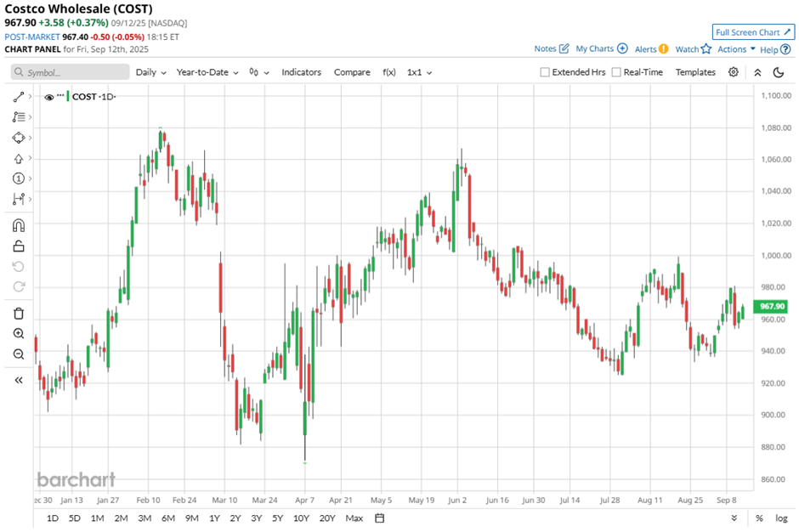Viewport: 799px width, 532px height.
Task: Open the Daily frequency dropdown
Action: pos(150,72)
